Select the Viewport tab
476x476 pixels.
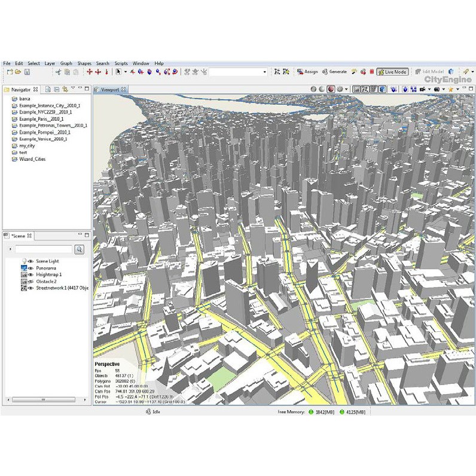[110, 90]
